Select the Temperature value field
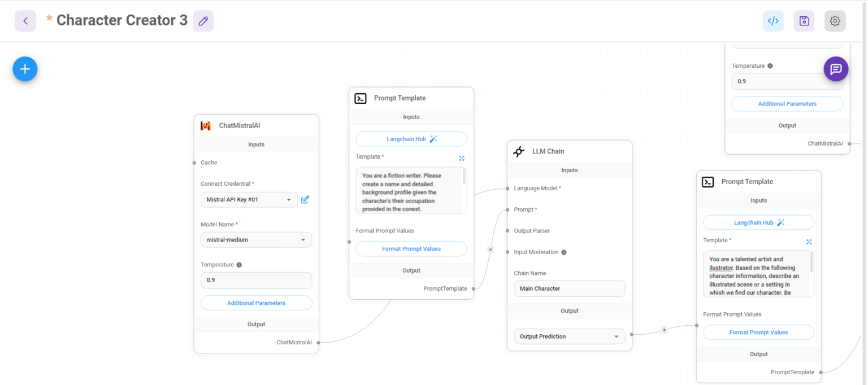Image resolution: width=868 pixels, height=385 pixels. (256, 280)
